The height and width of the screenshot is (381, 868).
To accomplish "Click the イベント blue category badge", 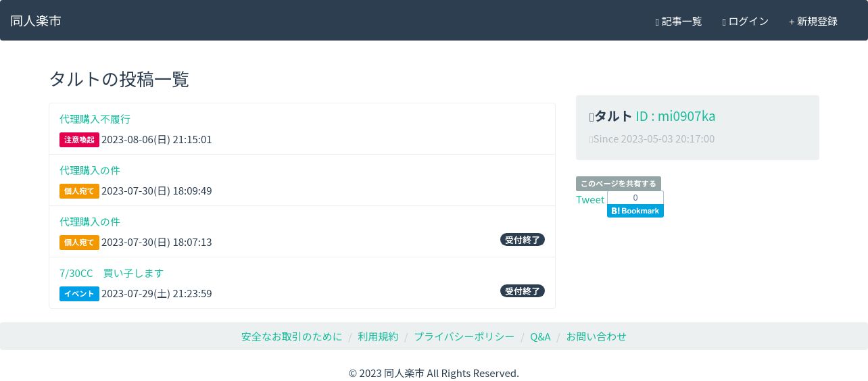I will (79, 294).
